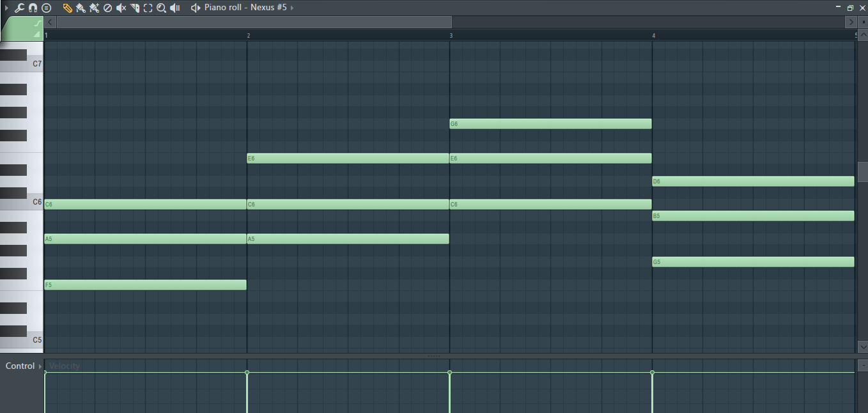Choose the Select (marquee) tool
This screenshot has width=868, height=413.
pos(148,8)
